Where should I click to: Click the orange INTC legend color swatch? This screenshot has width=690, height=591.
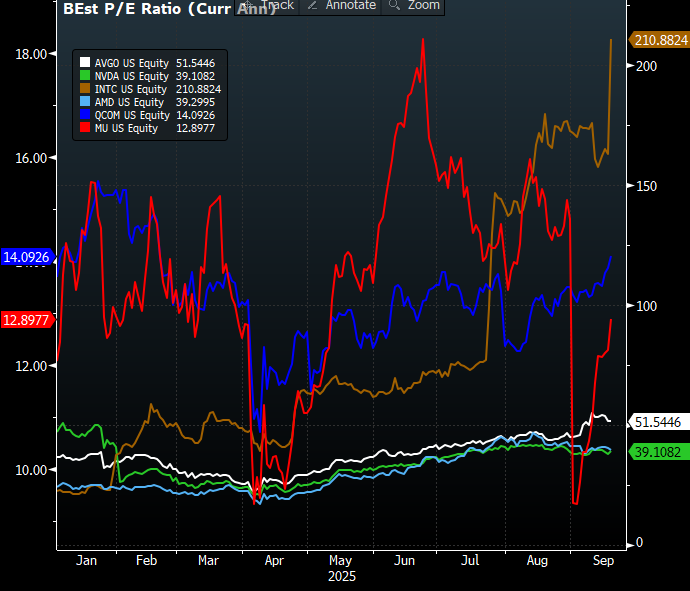point(86,89)
